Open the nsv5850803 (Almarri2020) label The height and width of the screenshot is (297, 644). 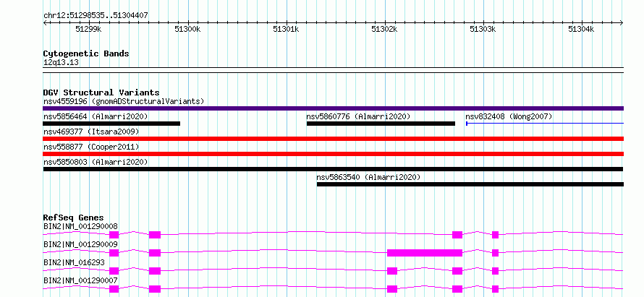[x=96, y=162]
